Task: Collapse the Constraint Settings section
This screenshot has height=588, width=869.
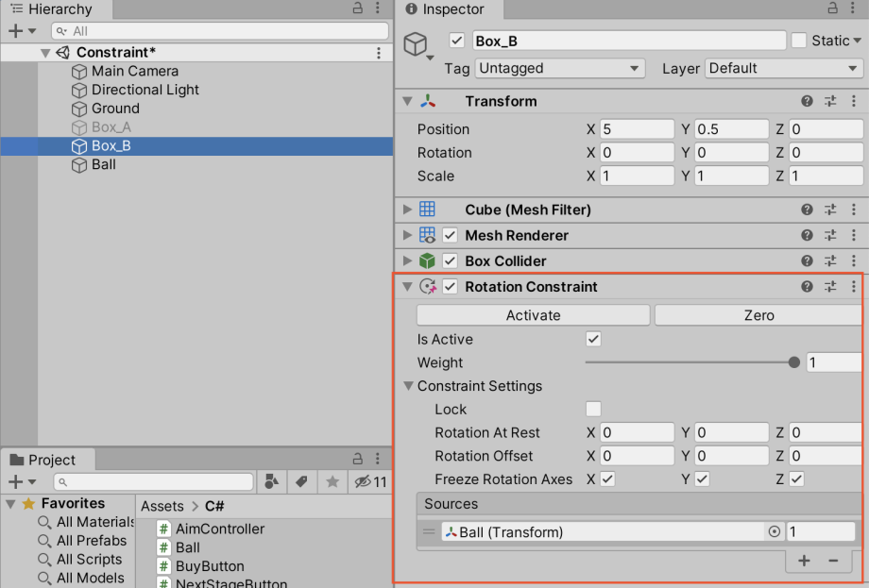Action: tap(408, 386)
